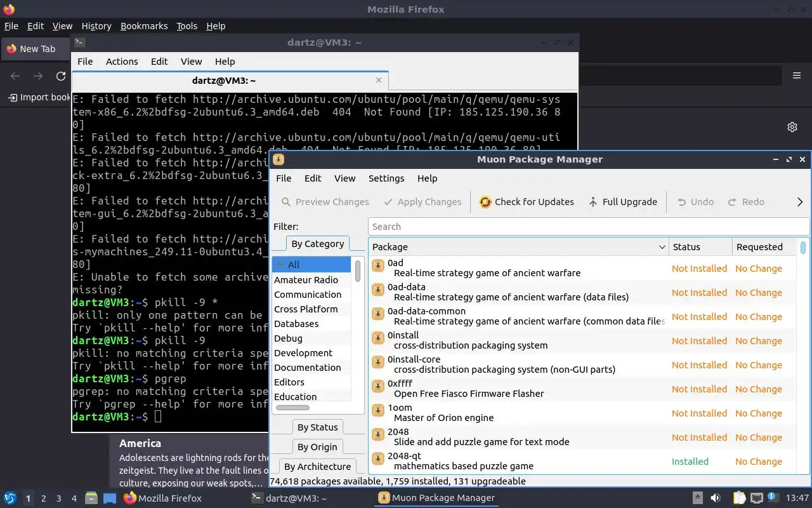Close the dartz@VM3 terminal tab
The height and width of the screenshot is (508, 812).
pyautogui.click(x=379, y=80)
